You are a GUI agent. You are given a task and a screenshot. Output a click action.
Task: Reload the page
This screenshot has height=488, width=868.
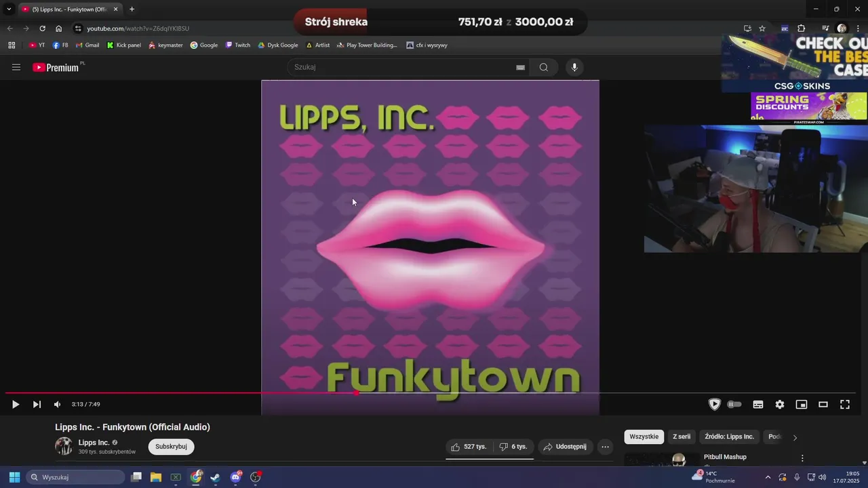[x=42, y=28]
